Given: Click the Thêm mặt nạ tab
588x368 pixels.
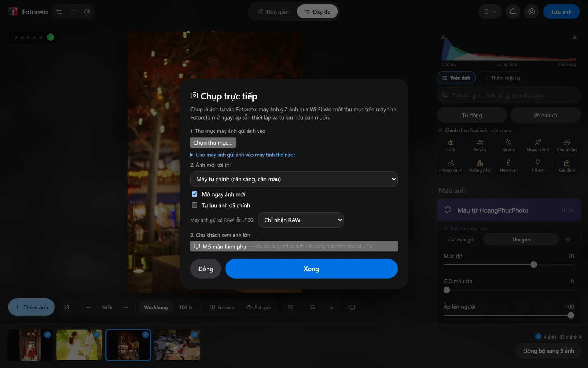Looking at the screenshot, I should pyautogui.click(x=502, y=78).
